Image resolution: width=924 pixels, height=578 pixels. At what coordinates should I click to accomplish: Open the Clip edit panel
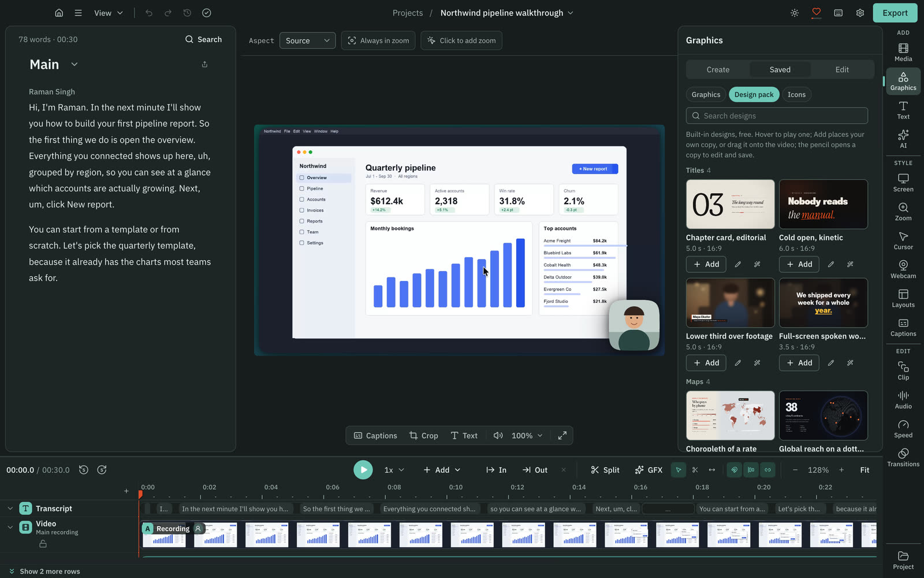[x=903, y=370]
